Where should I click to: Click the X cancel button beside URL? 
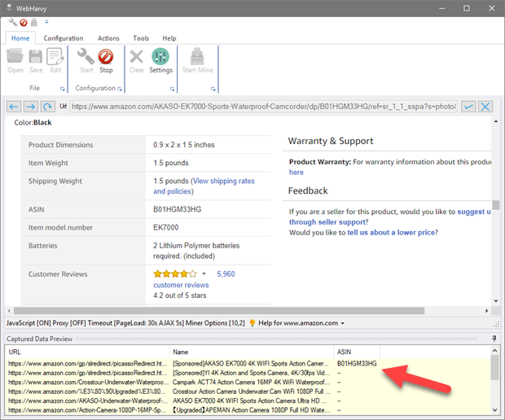pyautogui.click(x=485, y=106)
